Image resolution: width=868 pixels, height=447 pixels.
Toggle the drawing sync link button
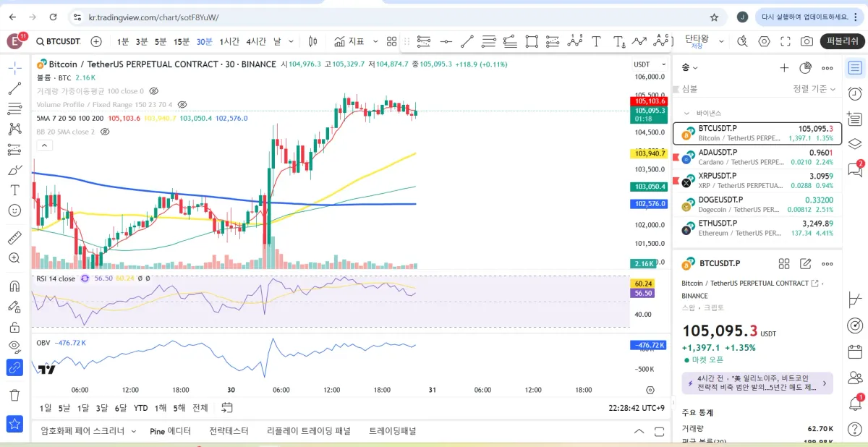tap(14, 367)
